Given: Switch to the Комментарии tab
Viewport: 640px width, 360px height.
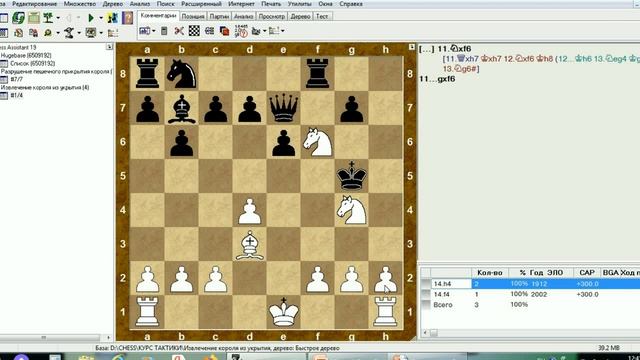Looking at the screenshot, I should pos(158,16).
